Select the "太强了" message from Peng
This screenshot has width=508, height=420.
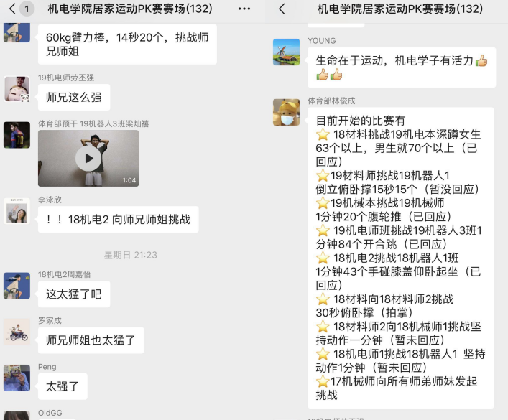pyautogui.click(x=63, y=386)
